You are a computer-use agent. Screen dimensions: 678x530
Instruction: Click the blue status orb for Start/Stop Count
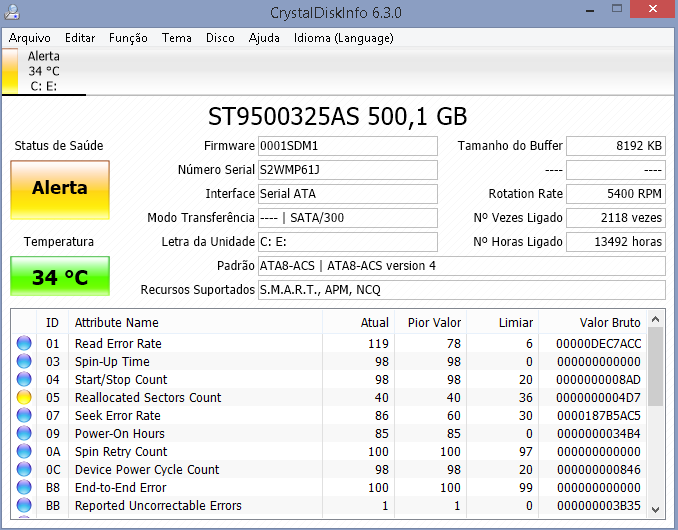[x=24, y=380]
